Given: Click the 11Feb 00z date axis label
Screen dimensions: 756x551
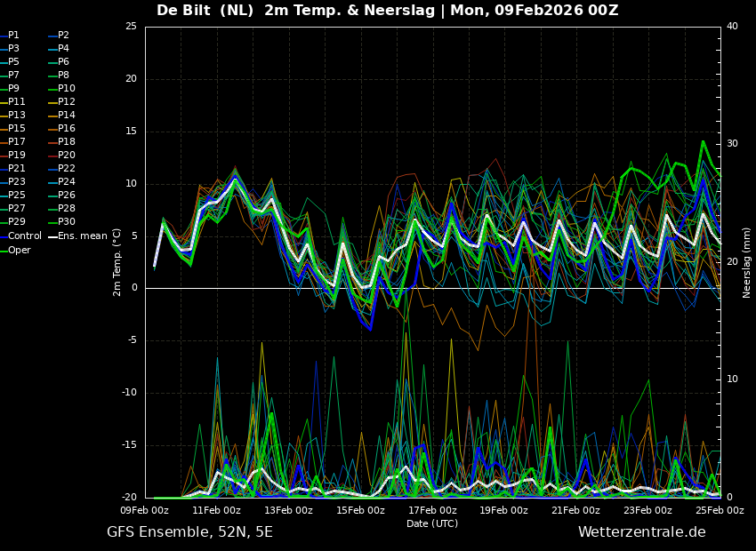Looking at the screenshot, I should click(x=216, y=510).
